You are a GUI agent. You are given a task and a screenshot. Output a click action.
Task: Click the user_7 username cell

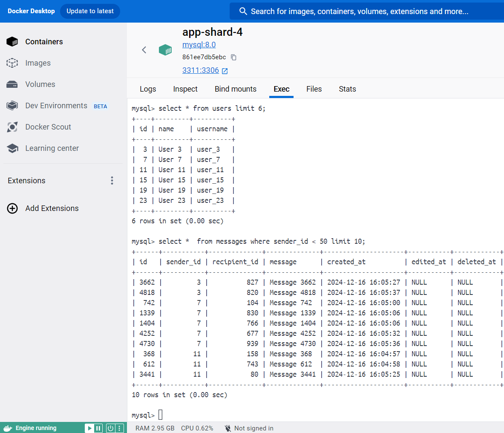point(208,160)
